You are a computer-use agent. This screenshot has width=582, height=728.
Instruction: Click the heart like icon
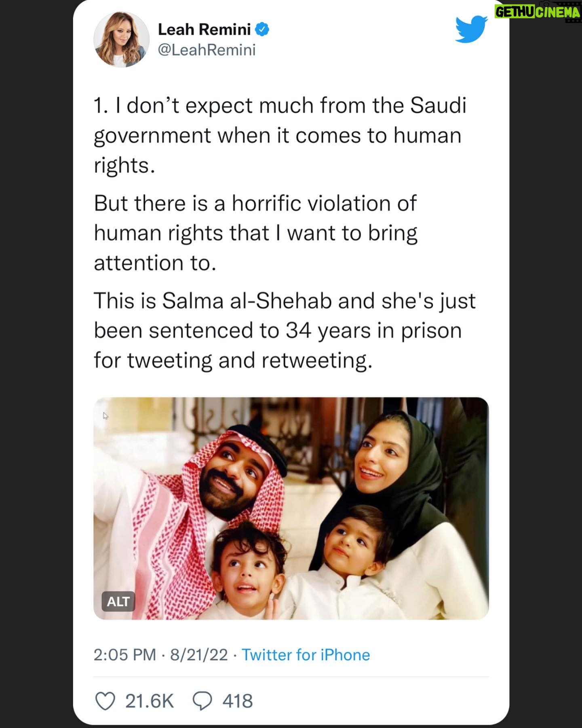click(x=105, y=701)
